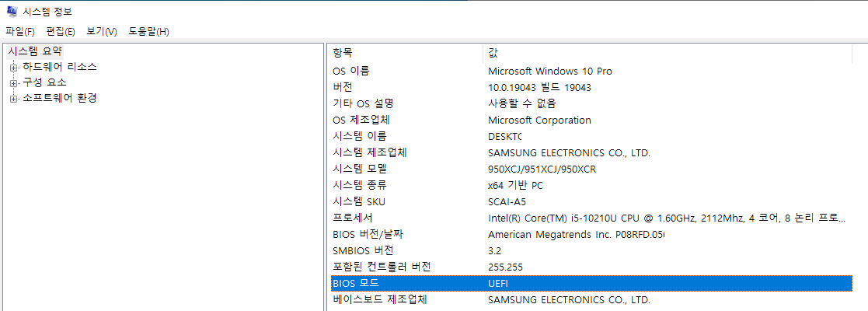Click the American Megatrends Inc. BIOS value
Image resolution: width=868 pixels, height=311 pixels.
[576, 234]
